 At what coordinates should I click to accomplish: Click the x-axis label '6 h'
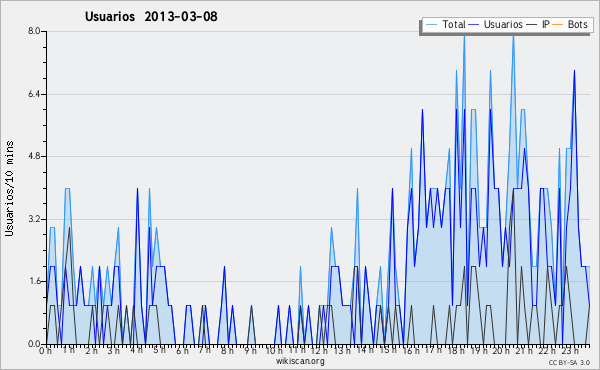182,350
